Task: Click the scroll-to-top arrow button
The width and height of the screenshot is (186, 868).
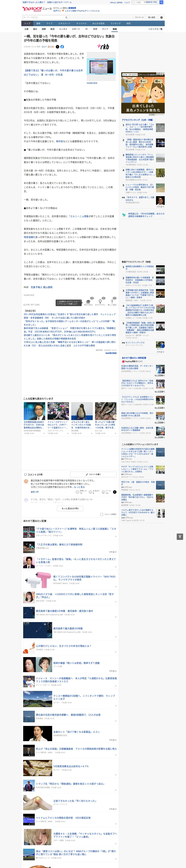Action: click(x=180, y=536)
